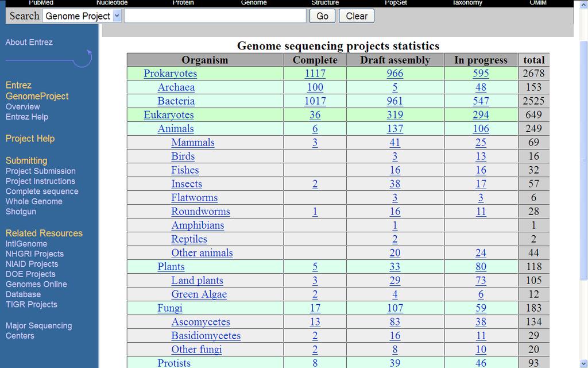Open Prokaryotes complete count 1117
Screen dimensions: 588x368
315,73
